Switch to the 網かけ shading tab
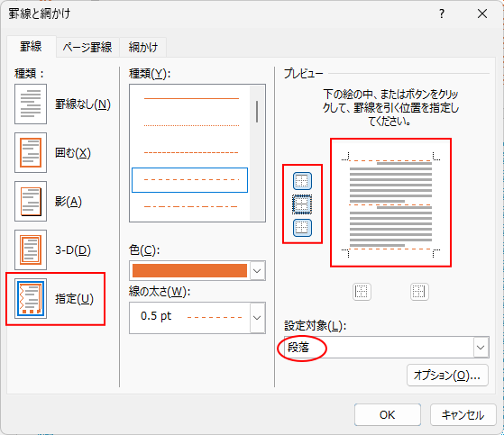The height and width of the screenshot is (435, 504). coord(143,47)
